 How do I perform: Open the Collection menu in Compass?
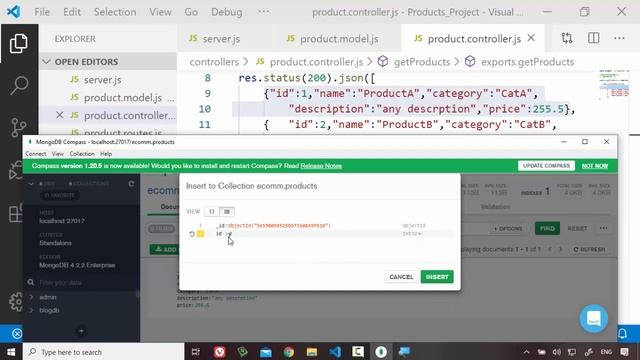82,154
